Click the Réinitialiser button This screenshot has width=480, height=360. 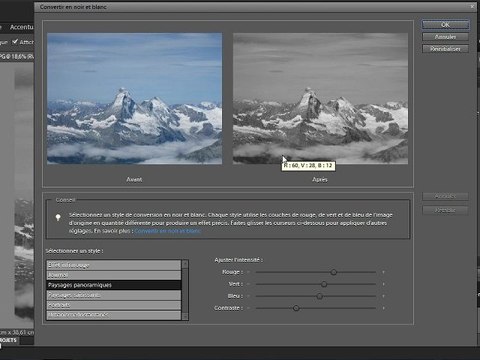(x=445, y=49)
